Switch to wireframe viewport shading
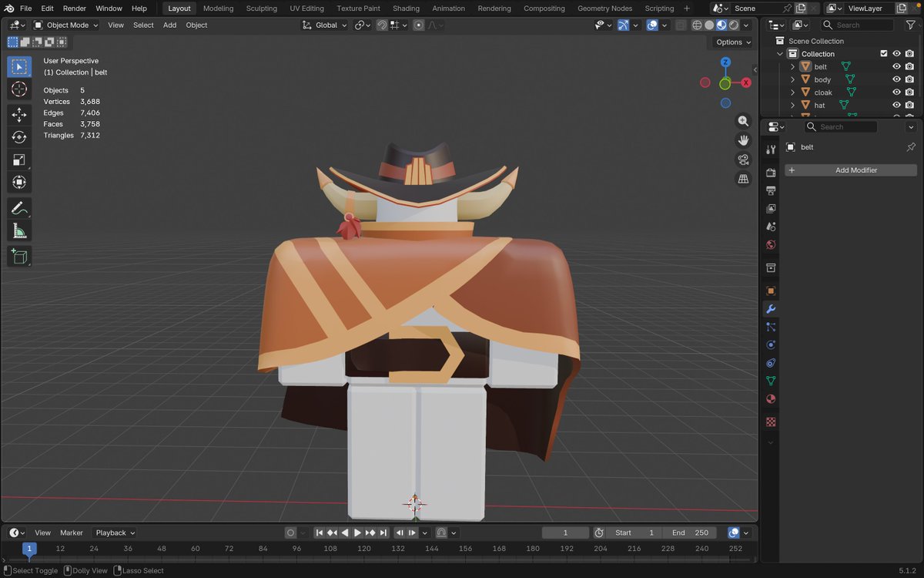Viewport: 924px width, 578px height. (697, 25)
